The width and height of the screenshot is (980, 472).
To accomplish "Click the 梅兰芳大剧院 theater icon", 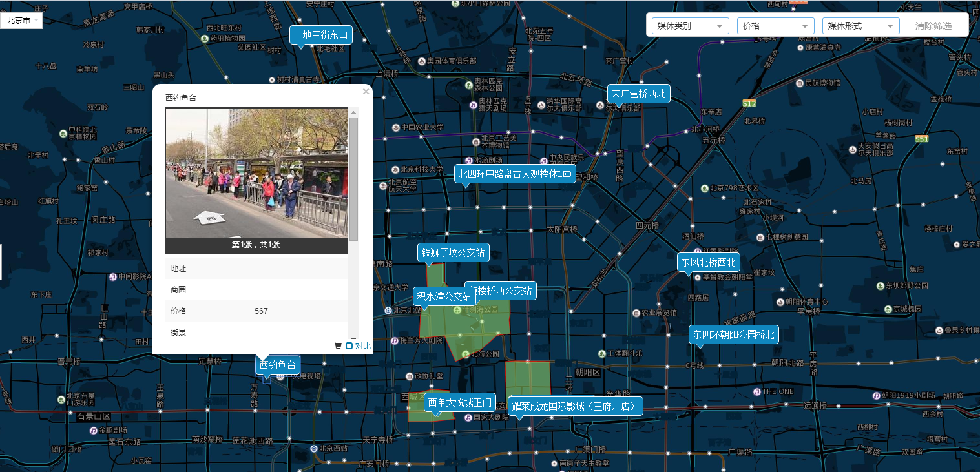I will click(x=394, y=340).
